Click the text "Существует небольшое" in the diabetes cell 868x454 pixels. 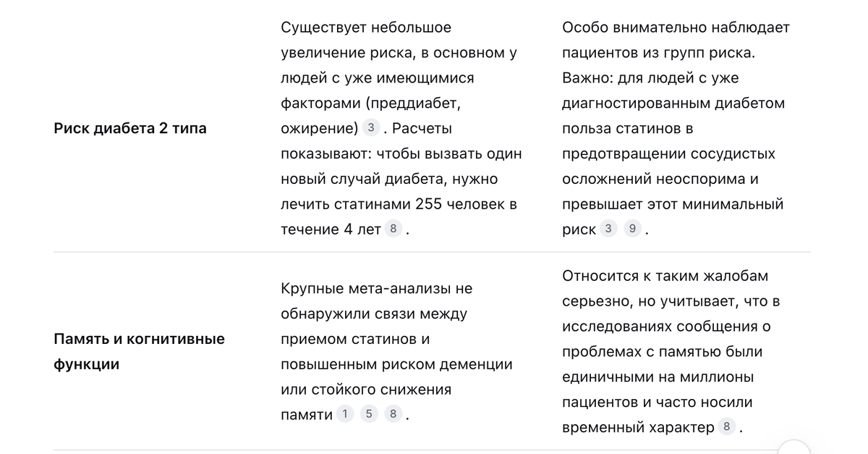click(x=366, y=28)
